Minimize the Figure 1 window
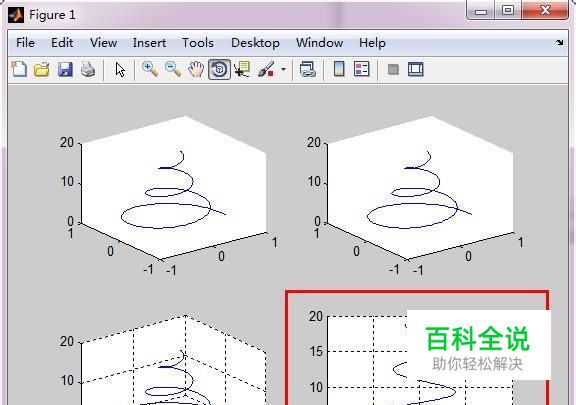The width and height of the screenshot is (576, 405). [480, 10]
